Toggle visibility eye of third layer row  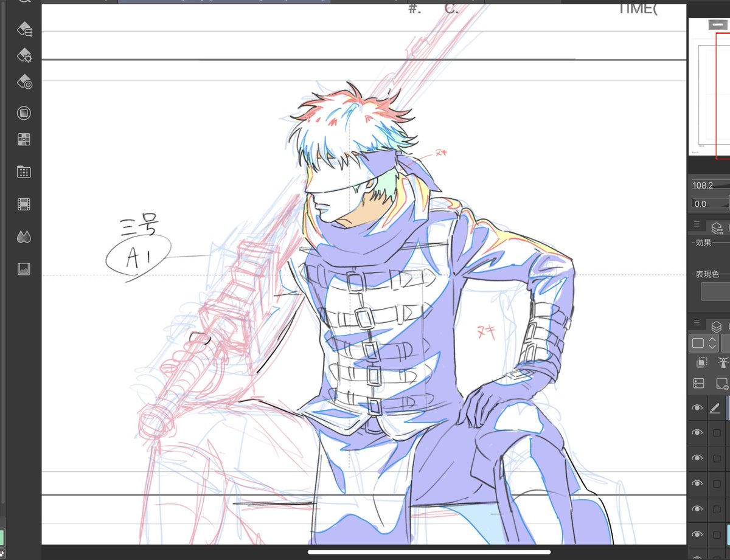click(x=697, y=458)
